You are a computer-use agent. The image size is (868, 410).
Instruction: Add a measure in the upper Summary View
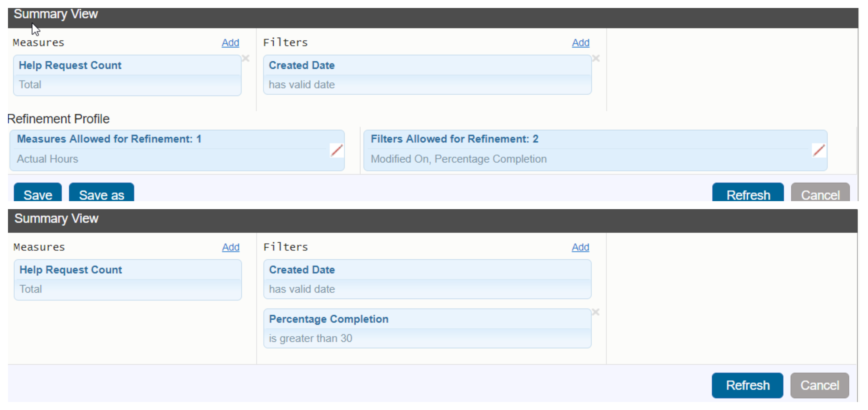pyautogui.click(x=230, y=43)
